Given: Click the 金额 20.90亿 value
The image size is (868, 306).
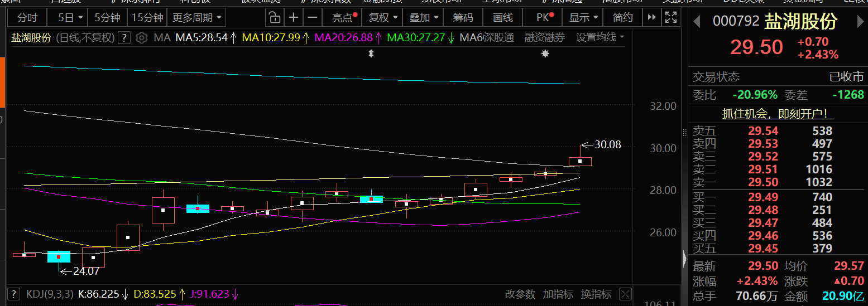Looking at the screenshot, I should [x=843, y=295].
